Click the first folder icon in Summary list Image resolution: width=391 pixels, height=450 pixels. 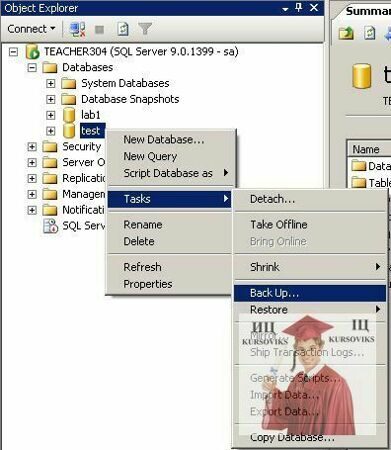(359, 166)
